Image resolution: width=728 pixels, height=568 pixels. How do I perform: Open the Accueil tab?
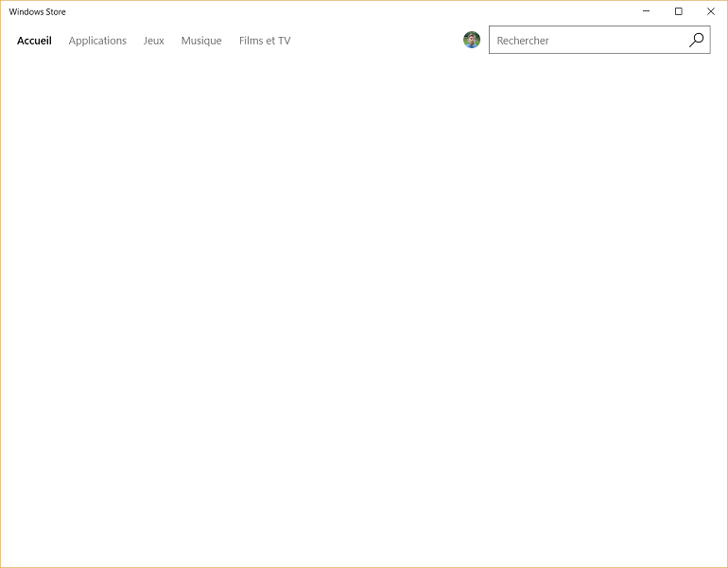[34, 41]
